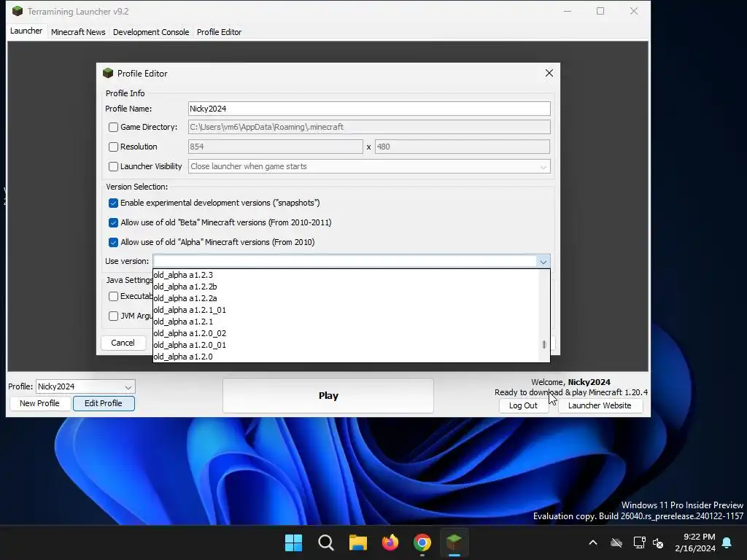The image size is (747, 560).
Task: Open the notification bell
Action: [727, 542]
